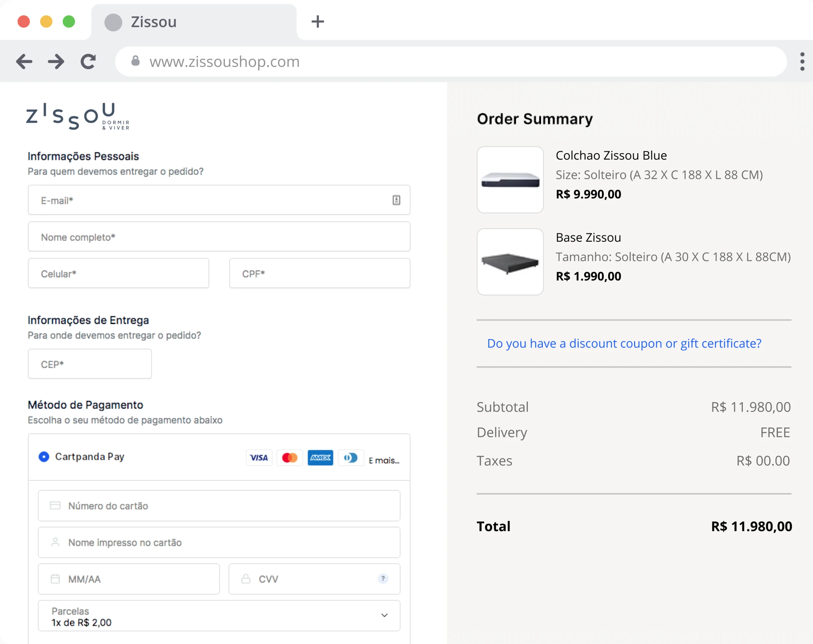
Task: Click the CVV help question mark
Action: click(383, 579)
